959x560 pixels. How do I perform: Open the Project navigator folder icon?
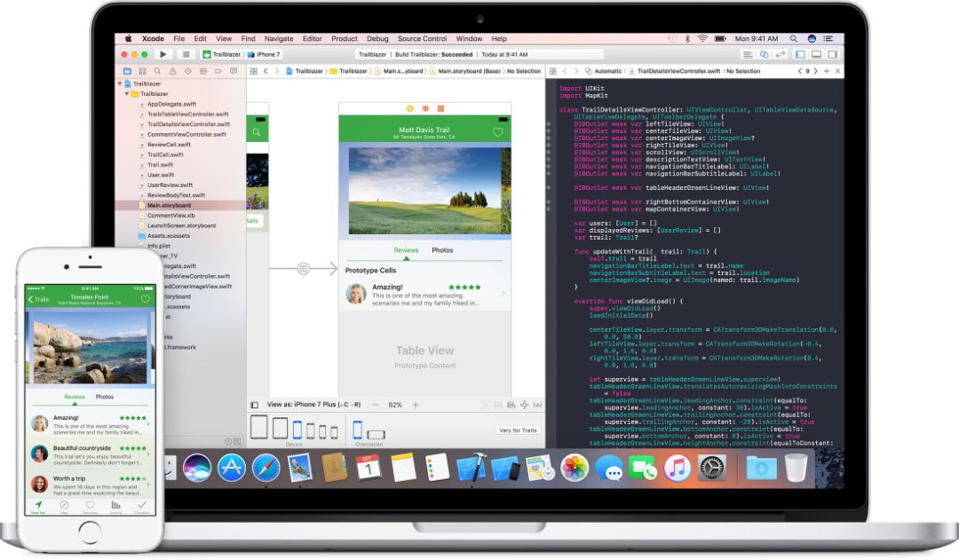point(127,72)
